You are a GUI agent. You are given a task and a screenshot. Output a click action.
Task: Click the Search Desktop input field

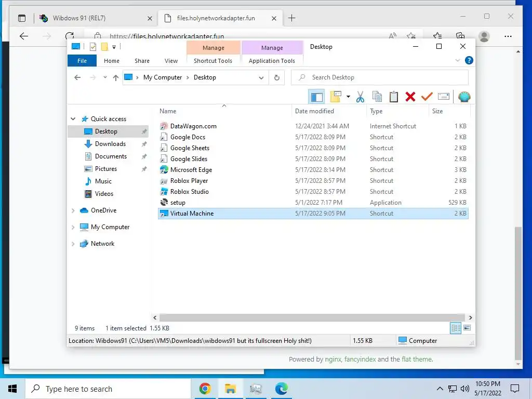380,78
